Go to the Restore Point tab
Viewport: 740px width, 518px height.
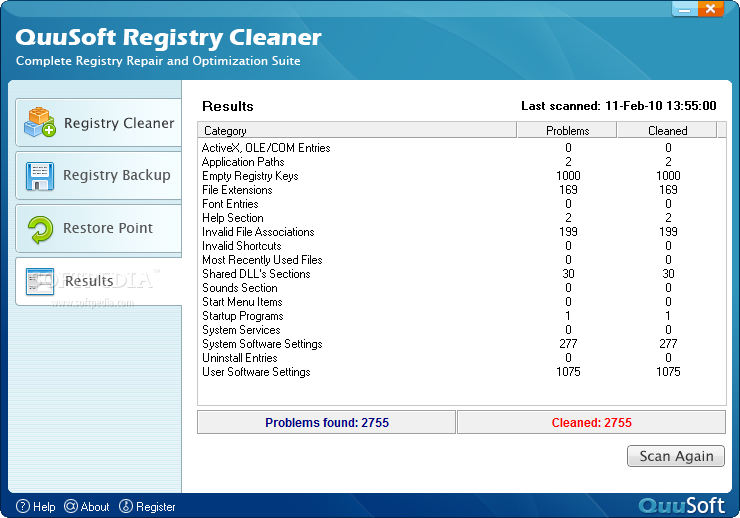pyautogui.click(x=98, y=228)
